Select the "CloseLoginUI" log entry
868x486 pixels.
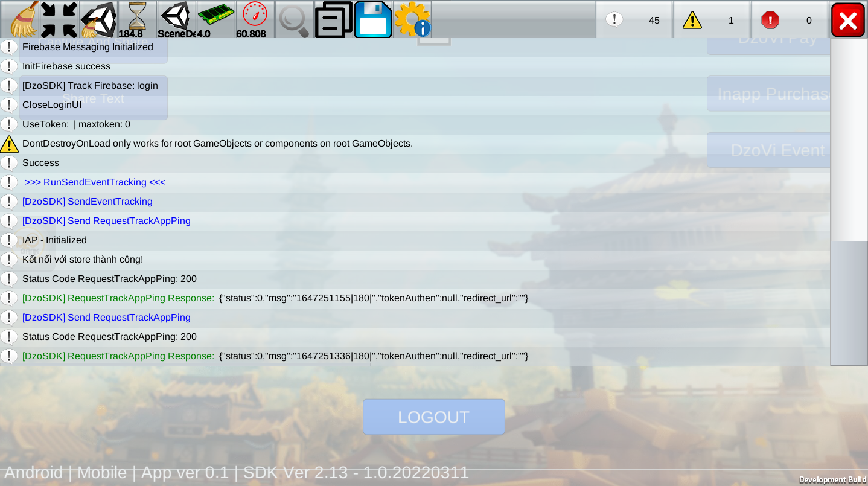[415, 105]
